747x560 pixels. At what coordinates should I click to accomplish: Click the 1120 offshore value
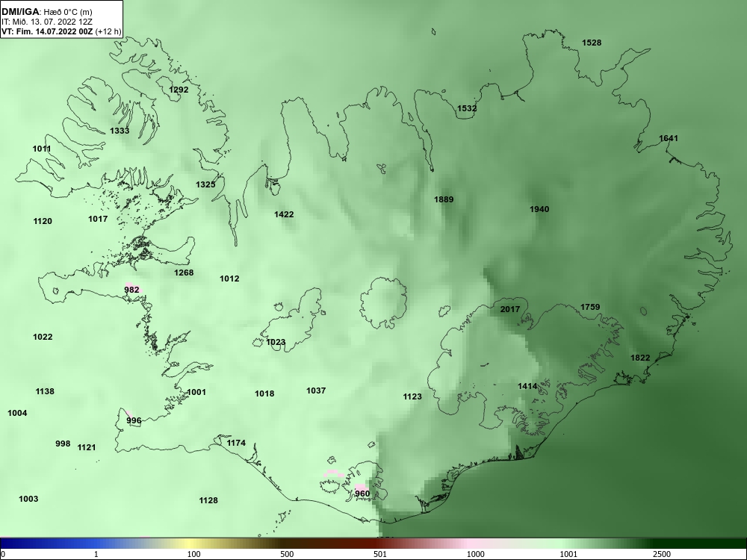[43, 221]
